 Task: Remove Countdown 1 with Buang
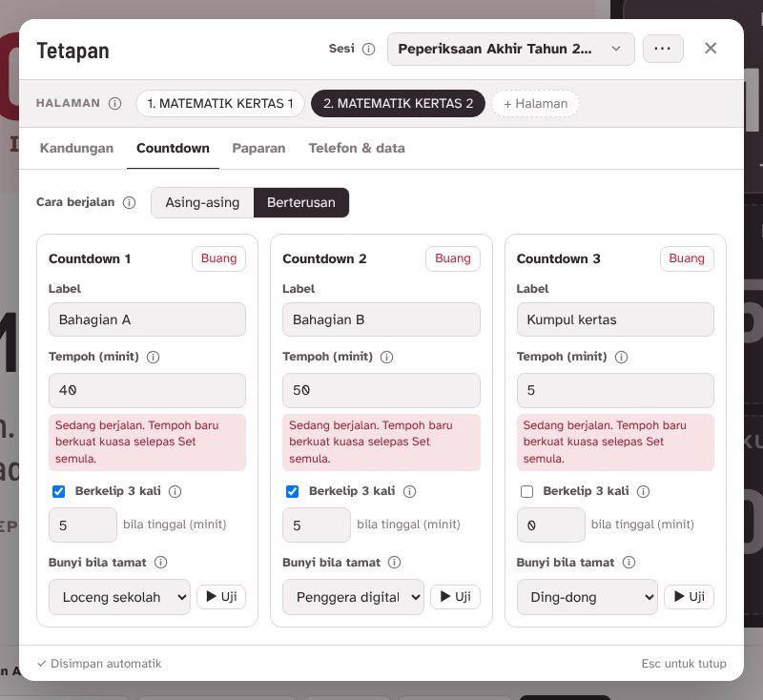[219, 258]
